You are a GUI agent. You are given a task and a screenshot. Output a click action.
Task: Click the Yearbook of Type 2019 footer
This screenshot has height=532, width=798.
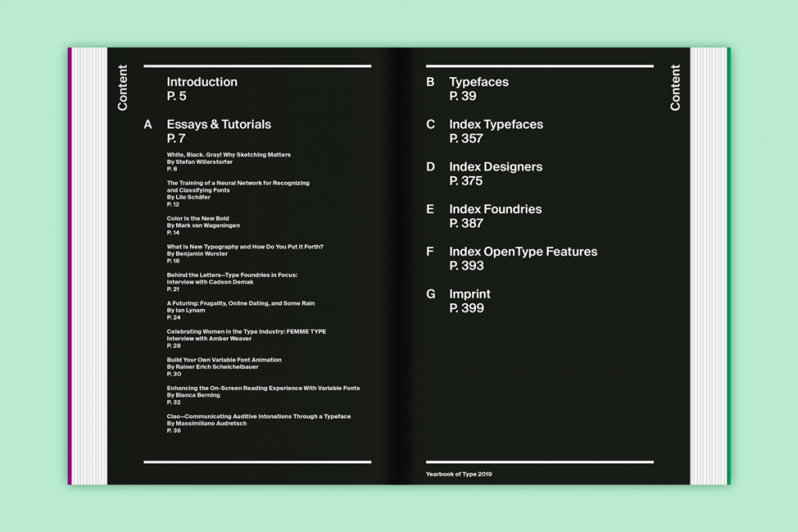pyautogui.click(x=459, y=473)
